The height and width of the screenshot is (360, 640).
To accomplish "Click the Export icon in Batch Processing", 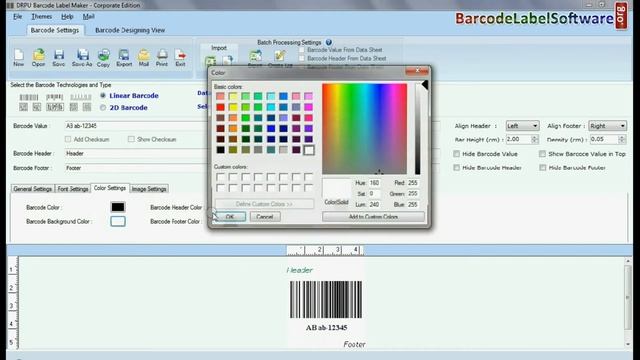I will (256, 58).
